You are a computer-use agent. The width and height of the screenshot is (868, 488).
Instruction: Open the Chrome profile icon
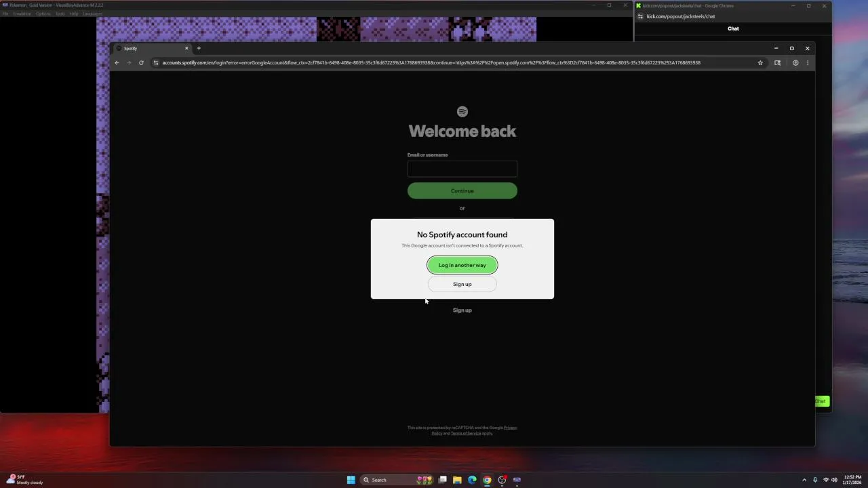pyautogui.click(x=795, y=62)
